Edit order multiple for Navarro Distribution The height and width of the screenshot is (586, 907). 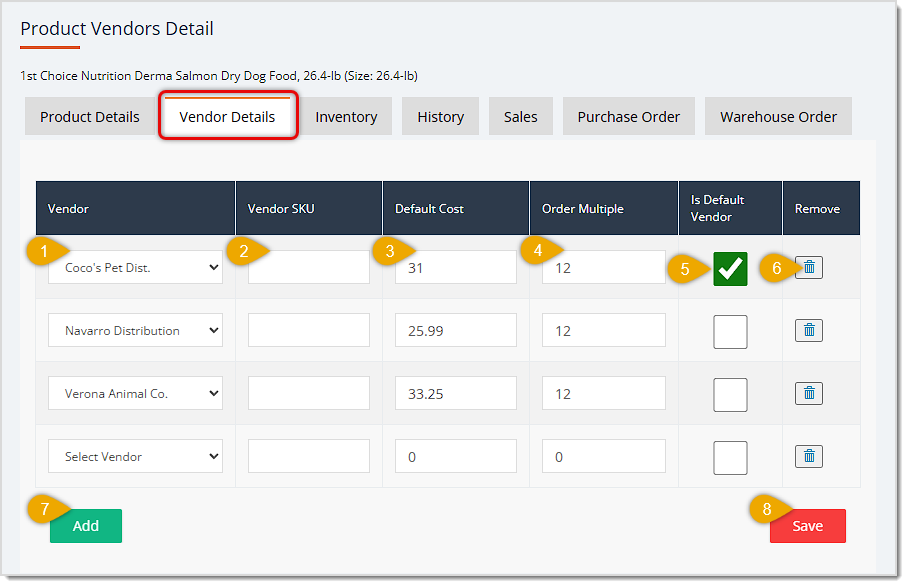(x=604, y=330)
